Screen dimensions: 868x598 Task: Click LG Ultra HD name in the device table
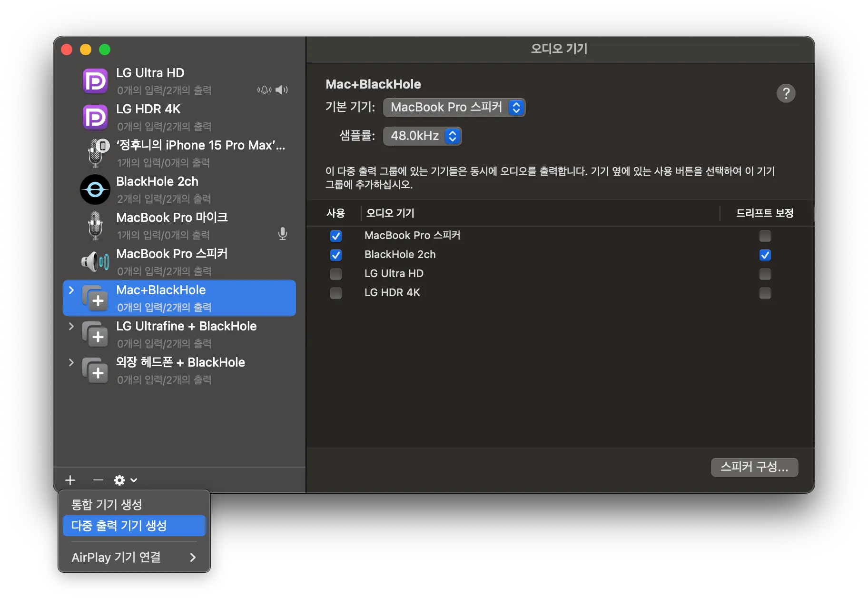point(394,274)
